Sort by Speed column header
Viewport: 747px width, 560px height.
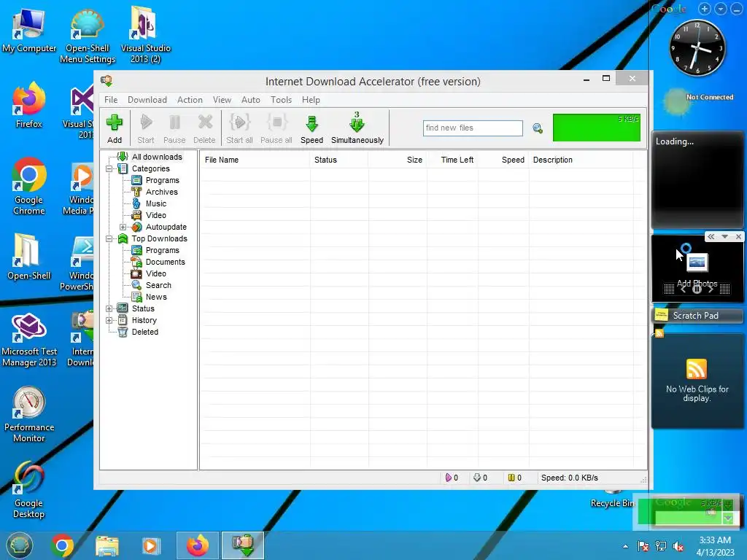[503, 160]
